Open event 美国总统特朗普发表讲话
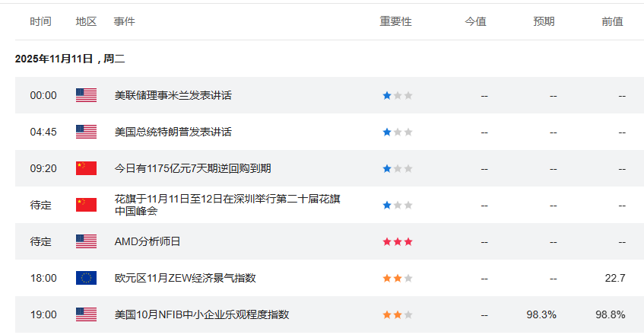 pyautogui.click(x=173, y=132)
